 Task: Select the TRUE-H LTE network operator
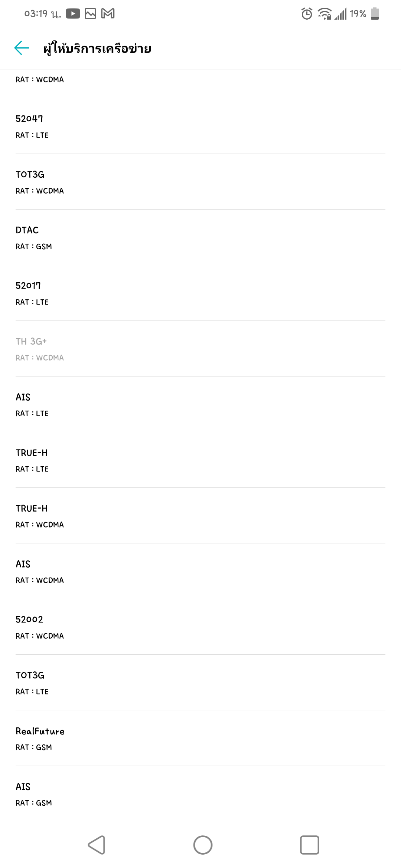(x=200, y=460)
